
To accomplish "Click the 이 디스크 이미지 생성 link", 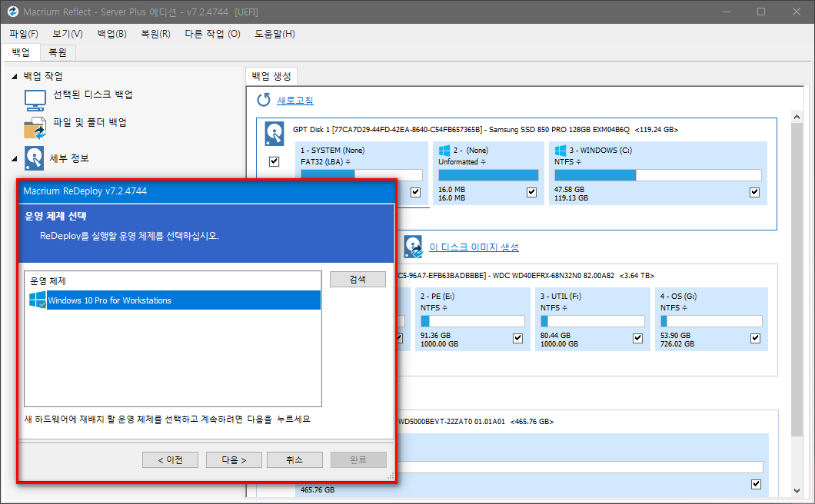I will click(474, 247).
